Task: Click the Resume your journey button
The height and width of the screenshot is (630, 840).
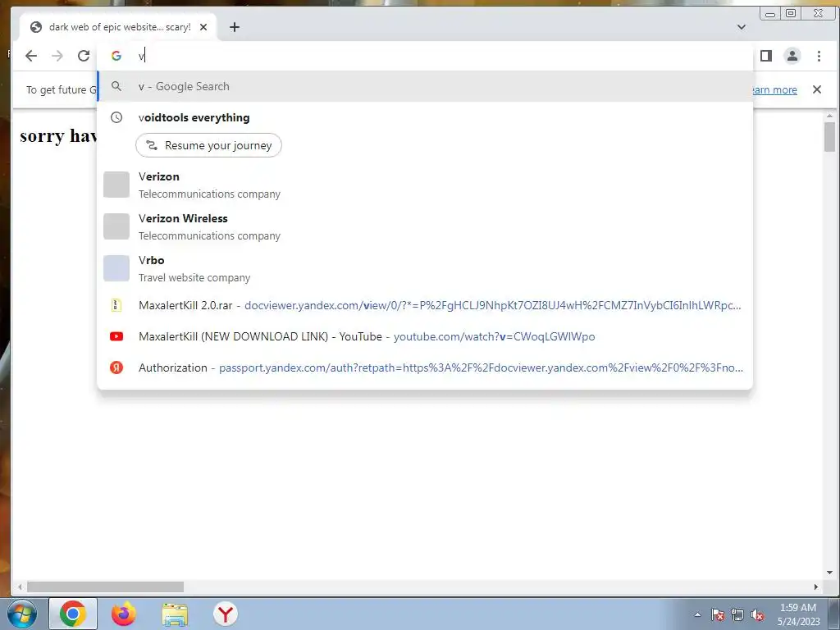Action: pyautogui.click(x=208, y=145)
